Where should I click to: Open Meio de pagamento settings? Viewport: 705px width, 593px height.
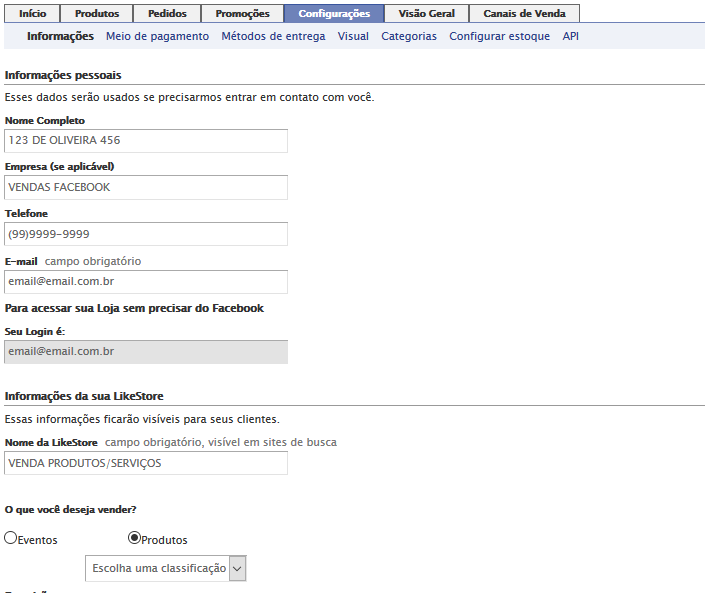tap(157, 36)
